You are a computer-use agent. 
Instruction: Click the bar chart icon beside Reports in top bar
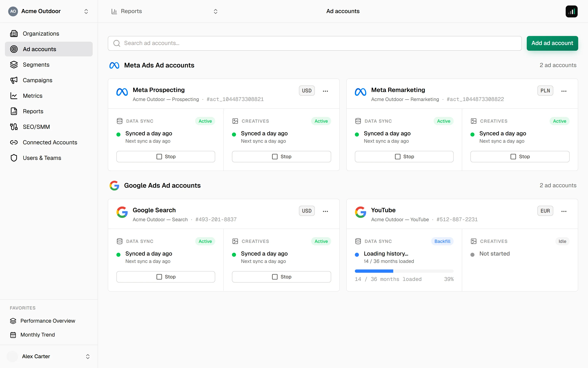114,11
